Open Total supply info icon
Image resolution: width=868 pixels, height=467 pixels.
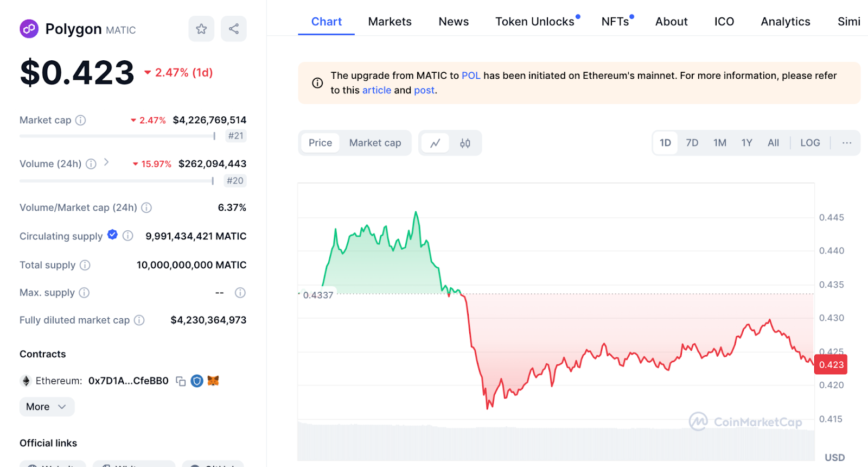click(x=85, y=265)
